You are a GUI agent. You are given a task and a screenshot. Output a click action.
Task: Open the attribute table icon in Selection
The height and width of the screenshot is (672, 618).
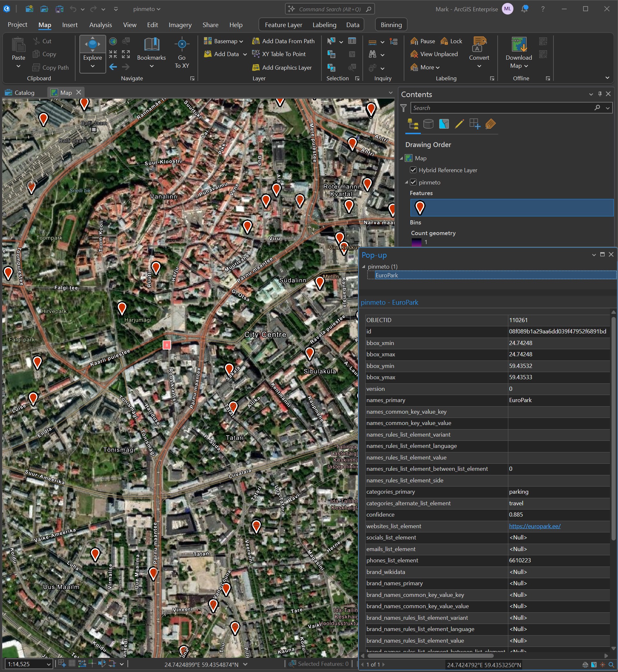click(352, 41)
